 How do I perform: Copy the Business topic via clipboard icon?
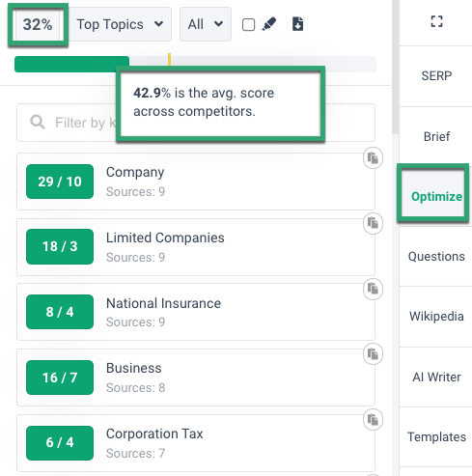pyautogui.click(x=373, y=354)
